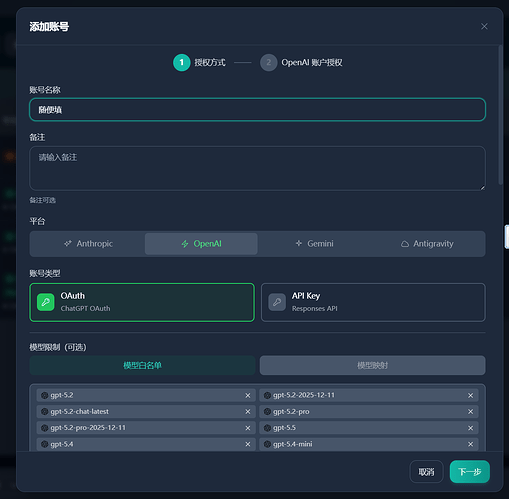Click the ChatGPT OAuth subtitle

coord(85,308)
